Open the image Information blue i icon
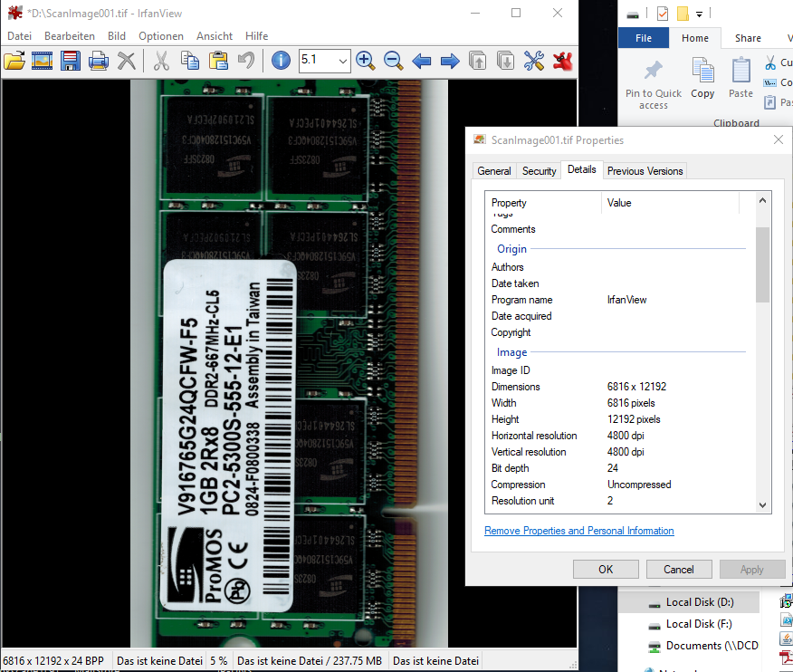Screen dimensions: 793x672 281,61
